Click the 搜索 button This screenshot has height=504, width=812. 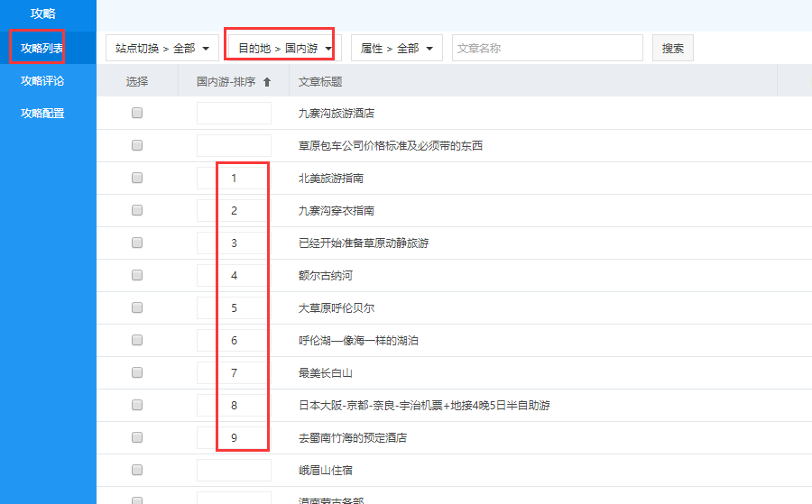(x=673, y=49)
